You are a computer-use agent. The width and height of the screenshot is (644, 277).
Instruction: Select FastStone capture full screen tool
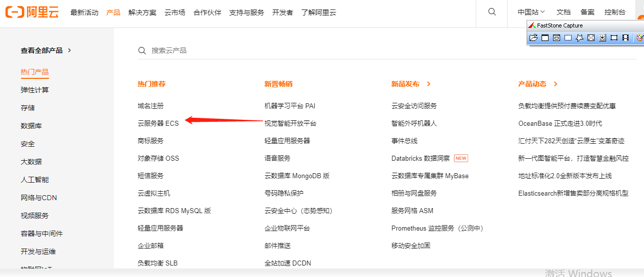pyautogui.click(x=591, y=38)
